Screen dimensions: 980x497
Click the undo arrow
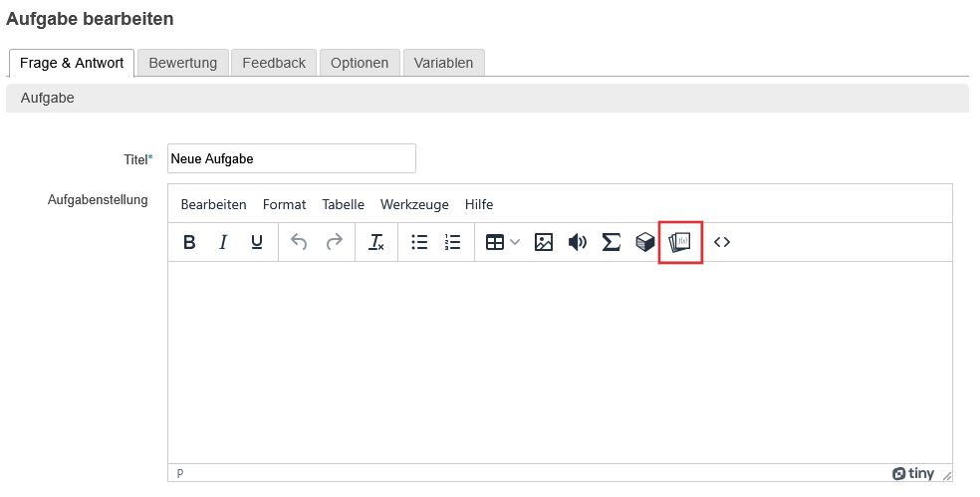pos(299,242)
